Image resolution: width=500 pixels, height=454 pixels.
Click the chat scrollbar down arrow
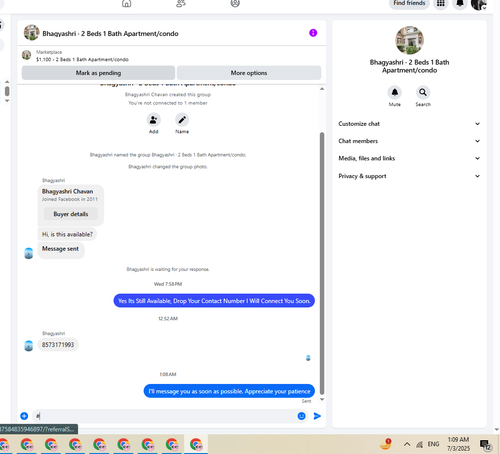coord(322,399)
